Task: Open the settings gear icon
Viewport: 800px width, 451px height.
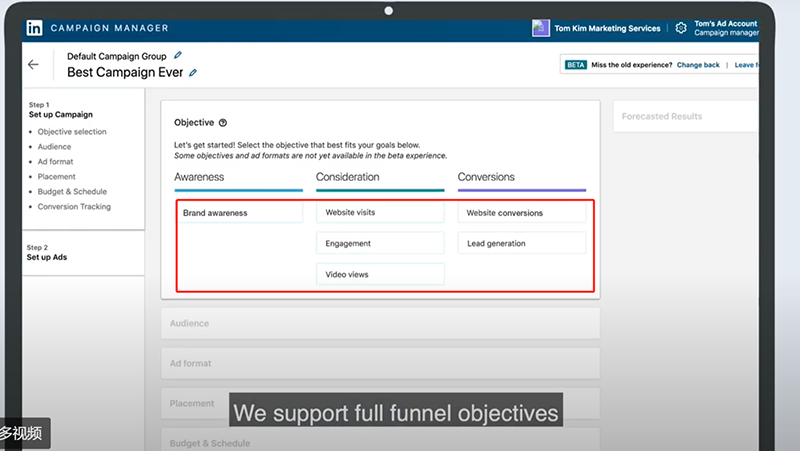Action: [681, 28]
